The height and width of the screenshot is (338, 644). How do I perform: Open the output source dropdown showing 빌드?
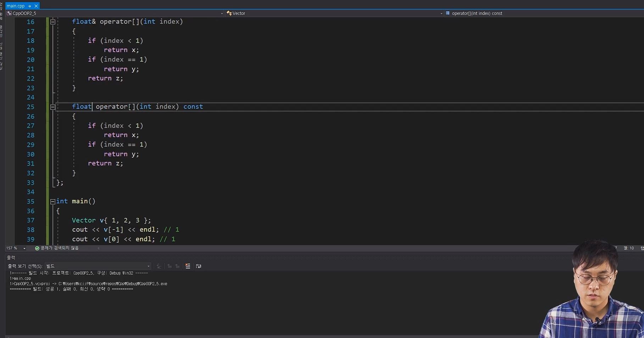tap(98, 266)
